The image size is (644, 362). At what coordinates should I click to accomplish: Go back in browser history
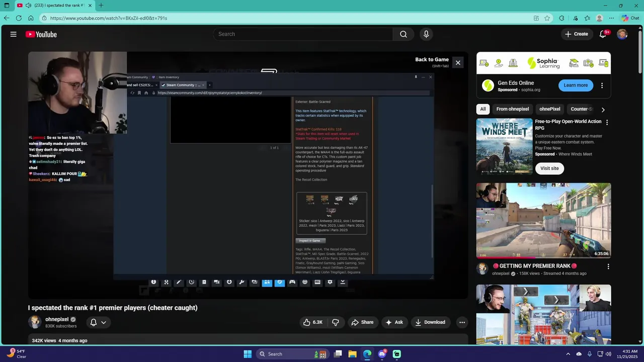click(x=7, y=18)
